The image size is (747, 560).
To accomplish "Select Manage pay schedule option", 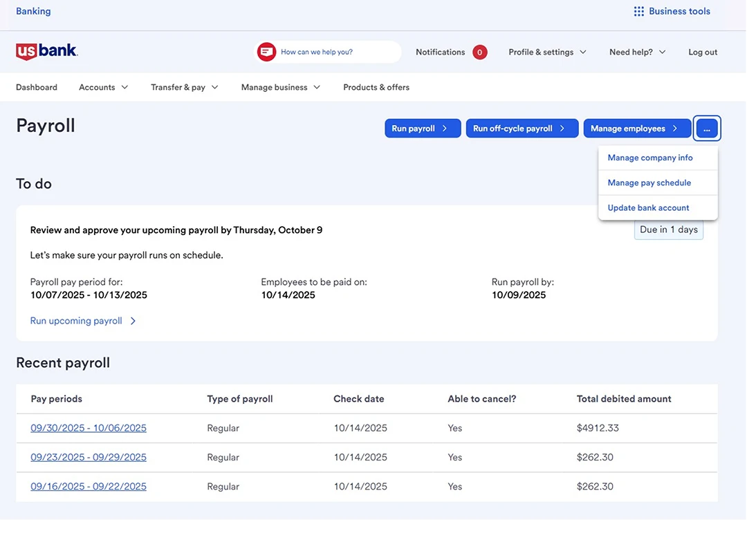I will tap(649, 183).
